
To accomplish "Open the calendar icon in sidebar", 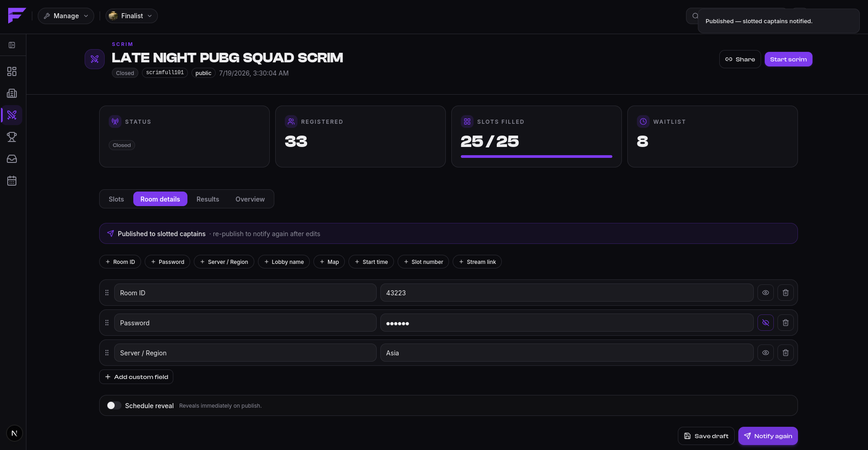I will [12, 181].
